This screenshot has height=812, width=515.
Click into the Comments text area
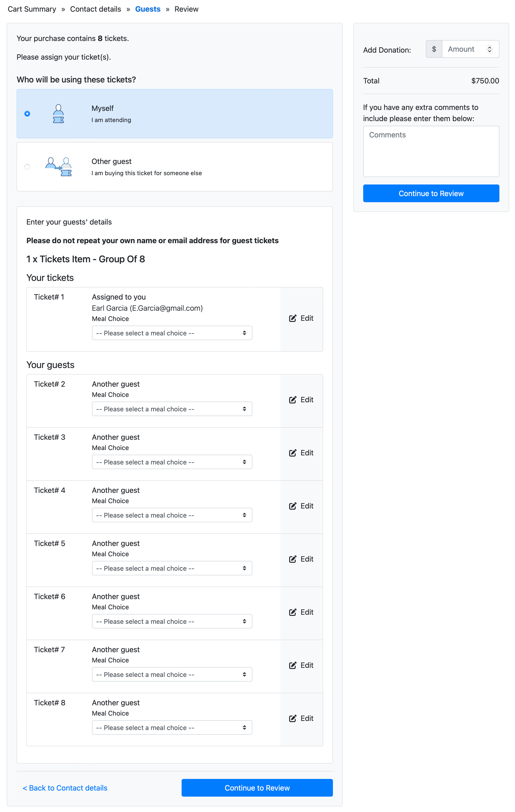(x=431, y=151)
